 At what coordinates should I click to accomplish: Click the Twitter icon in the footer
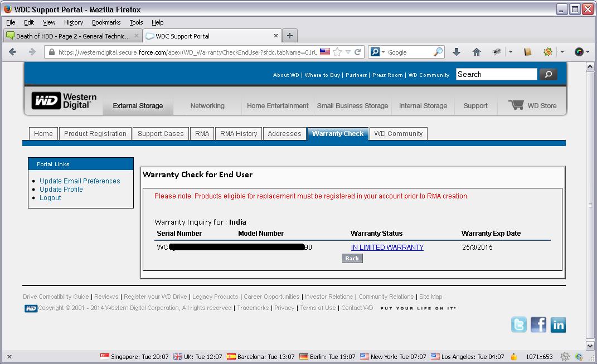(518, 324)
